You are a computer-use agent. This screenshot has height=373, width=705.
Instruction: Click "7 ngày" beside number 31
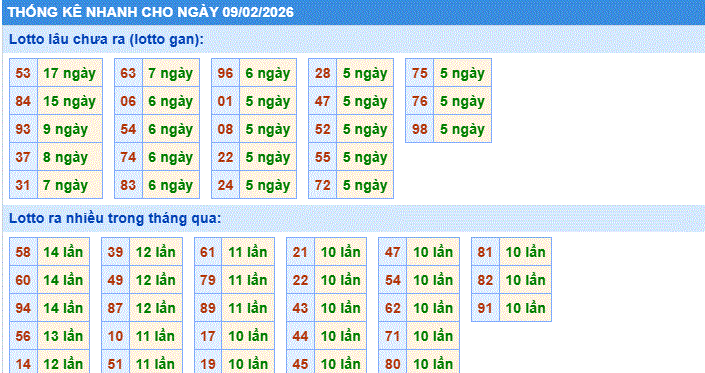(x=70, y=185)
